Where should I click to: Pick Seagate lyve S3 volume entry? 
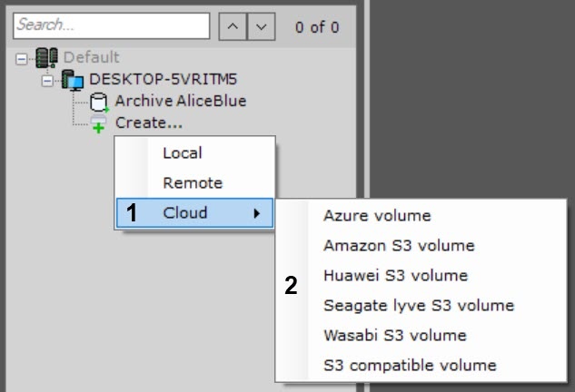419,305
